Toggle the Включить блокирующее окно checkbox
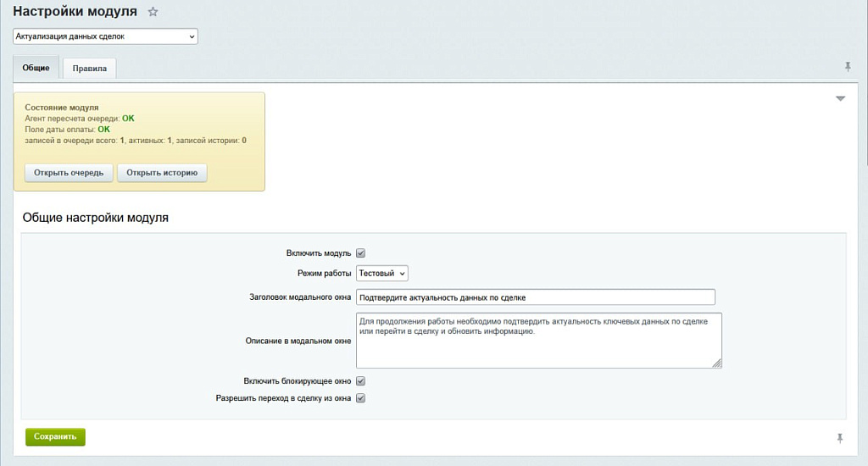 360,380
